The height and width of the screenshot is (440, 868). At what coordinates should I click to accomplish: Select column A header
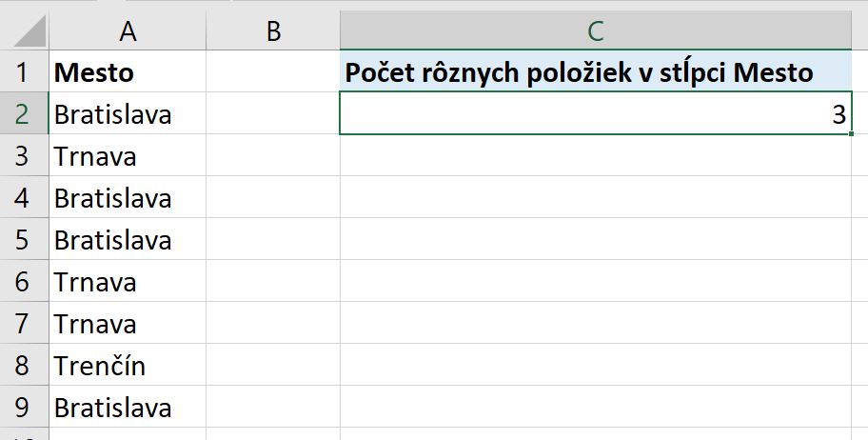click(128, 31)
